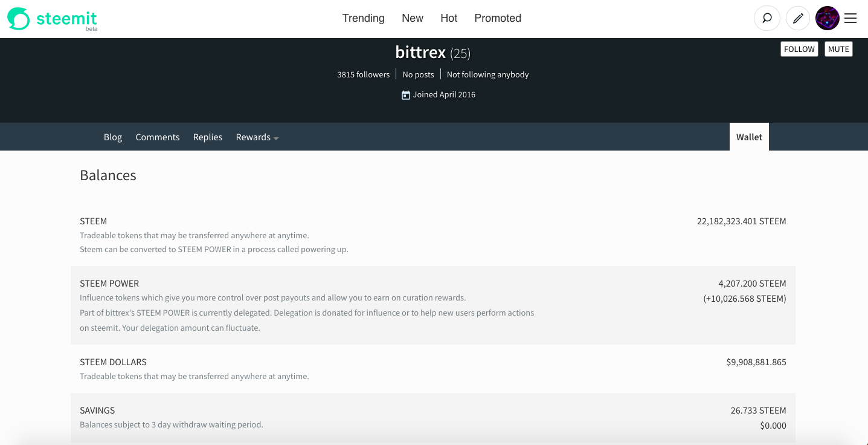Viewport: 868px width, 445px height.
Task: Click the reputation score (25)
Action: click(460, 54)
